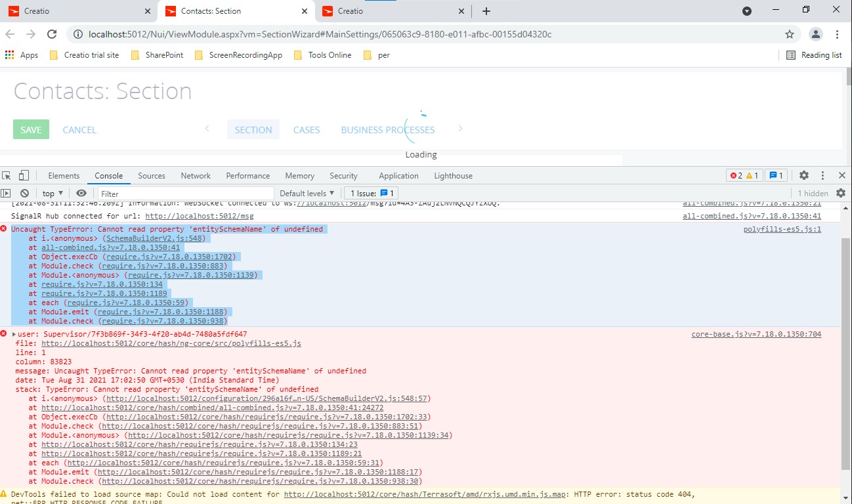852x504 pixels.
Task: Click the console Filter input field
Action: coord(186,194)
